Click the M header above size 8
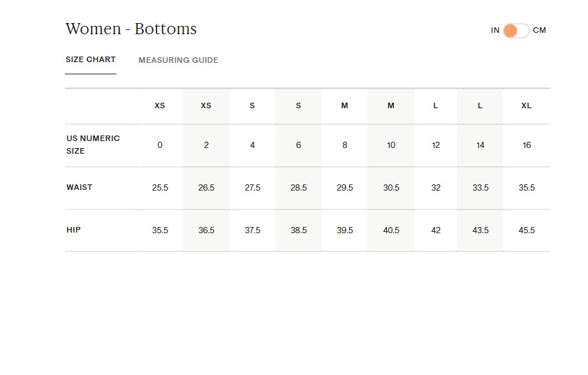Screen dimensions: 588x375 pos(344,106)
